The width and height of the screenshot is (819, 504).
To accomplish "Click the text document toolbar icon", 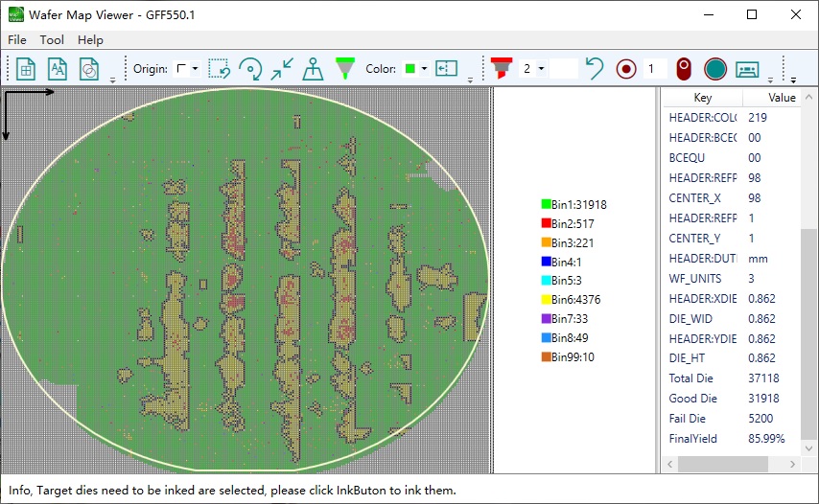I will [58, 69].
